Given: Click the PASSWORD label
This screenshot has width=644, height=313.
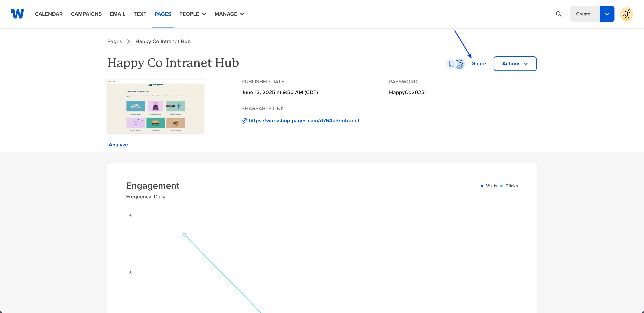Looking at the screenshot, I should click(403, 82).
